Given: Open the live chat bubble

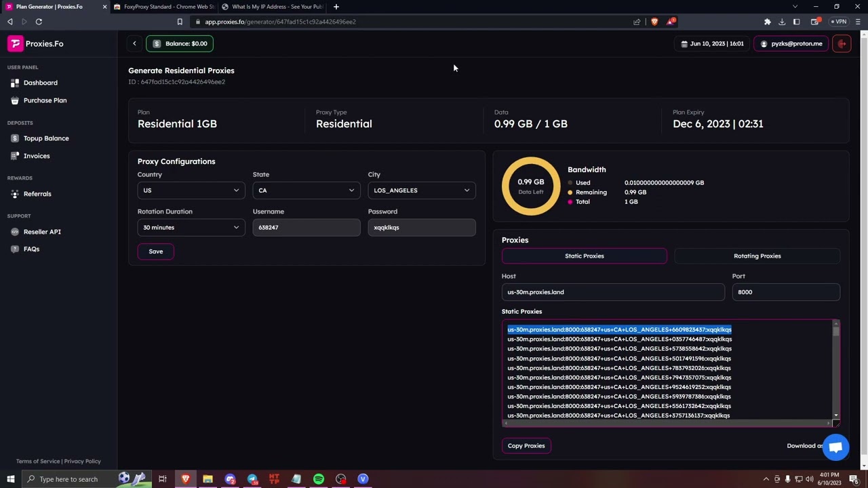Looking at the screenshot, I should pos(835,447).
